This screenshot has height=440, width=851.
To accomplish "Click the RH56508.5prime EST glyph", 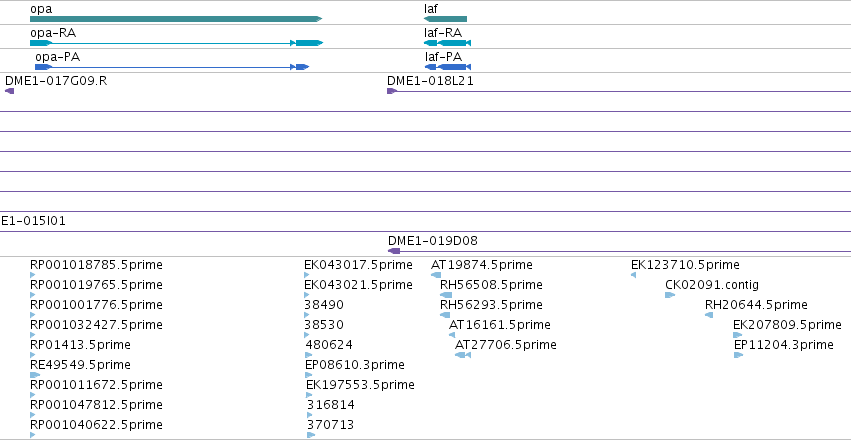I will [x=446, y=295].
